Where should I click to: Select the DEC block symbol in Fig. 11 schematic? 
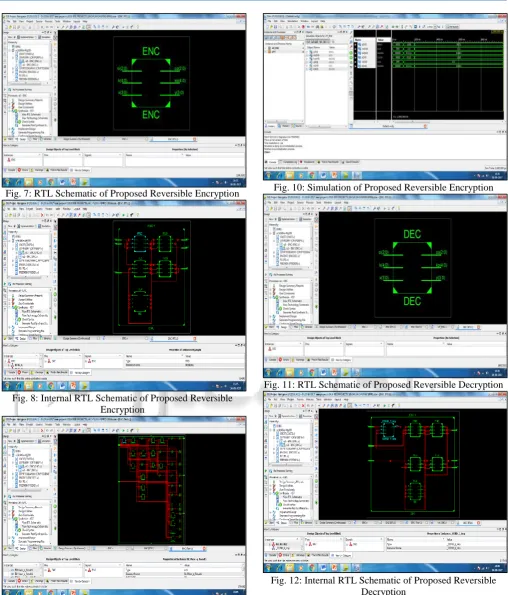pos(412,268)
